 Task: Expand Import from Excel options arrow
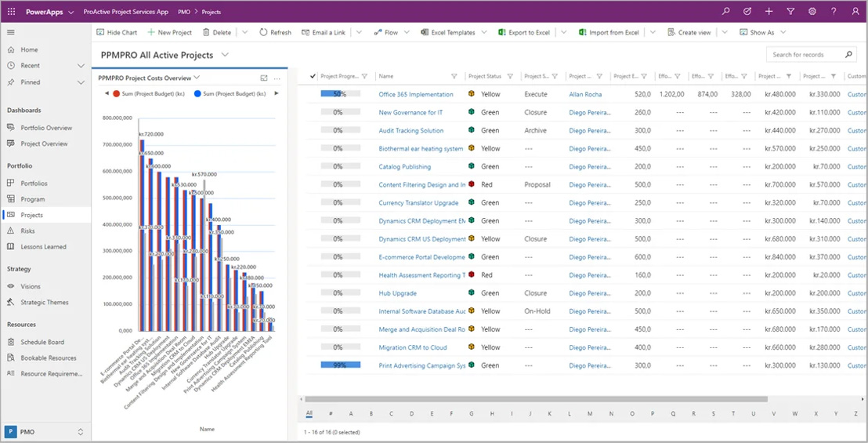coord(653,33)
